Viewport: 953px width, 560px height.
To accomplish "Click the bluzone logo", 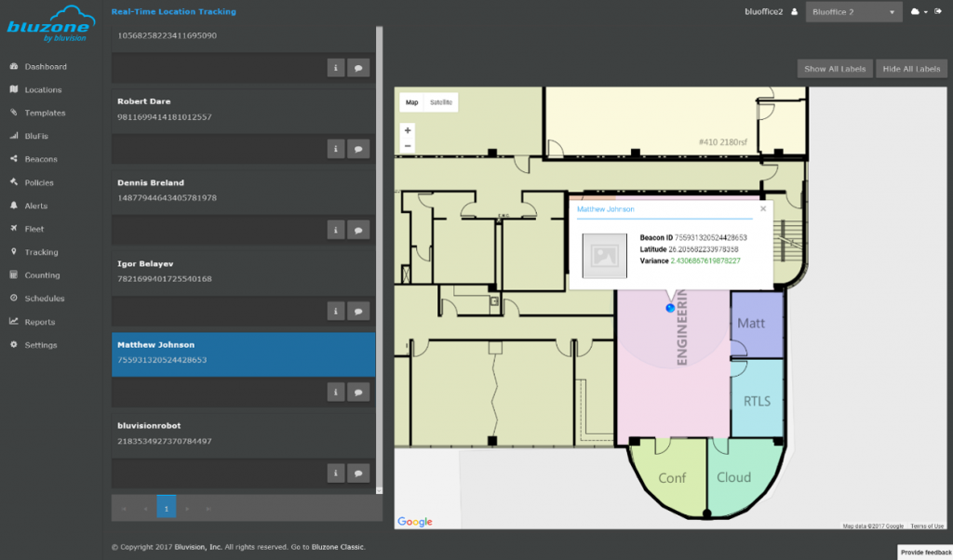I will coord(51,24).
